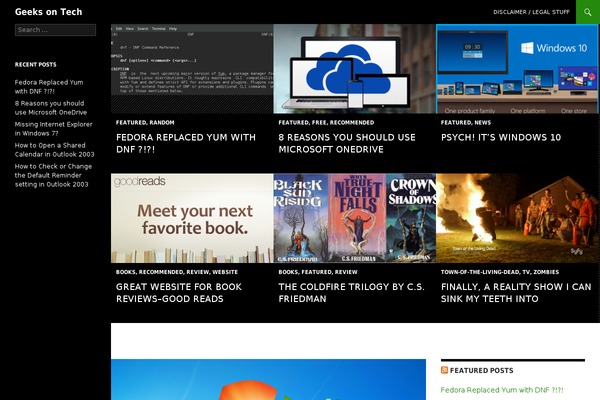
Task: Open headline The Coldfire Trilogy by C.S. Friedman
Action: click(x=351, y=293)
